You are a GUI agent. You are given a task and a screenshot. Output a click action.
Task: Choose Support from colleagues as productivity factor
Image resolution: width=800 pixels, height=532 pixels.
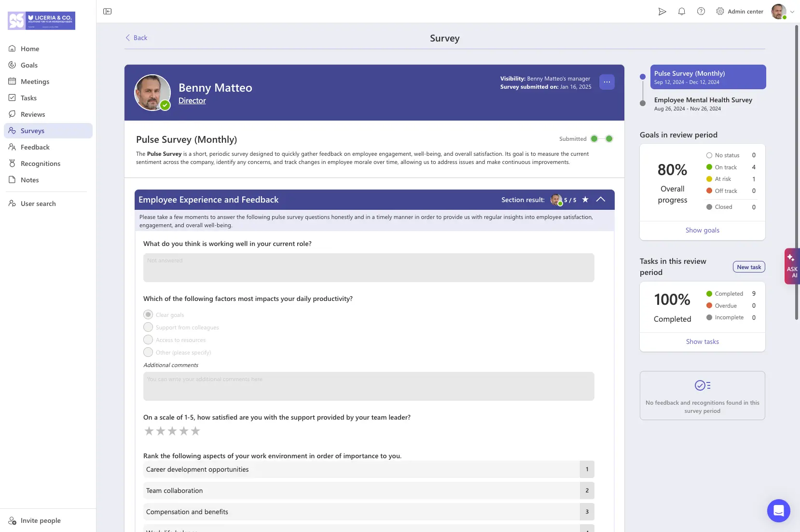click(x=148, y=327)
